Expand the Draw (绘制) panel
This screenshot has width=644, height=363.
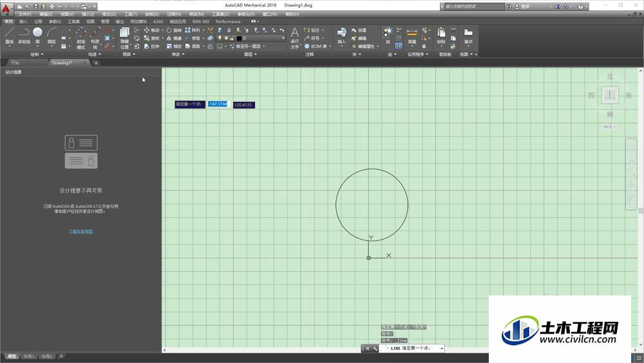(37, 54)
